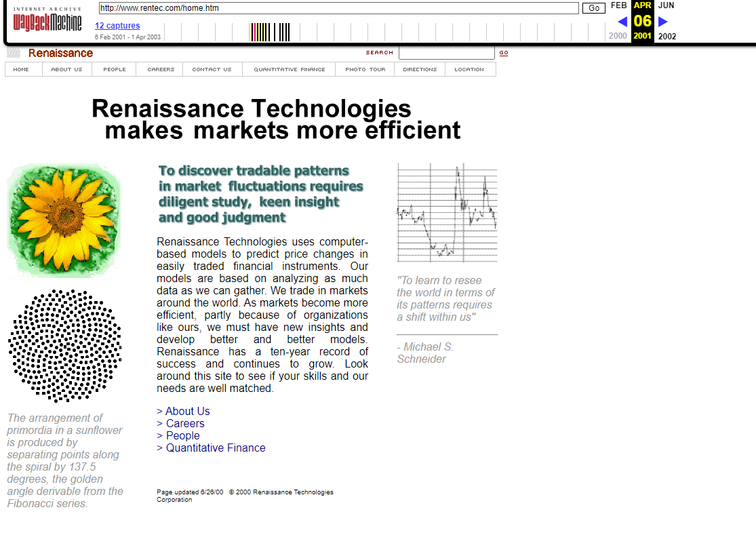
Task: Go to previous capture arrow
Action: (x=622, y=22)
